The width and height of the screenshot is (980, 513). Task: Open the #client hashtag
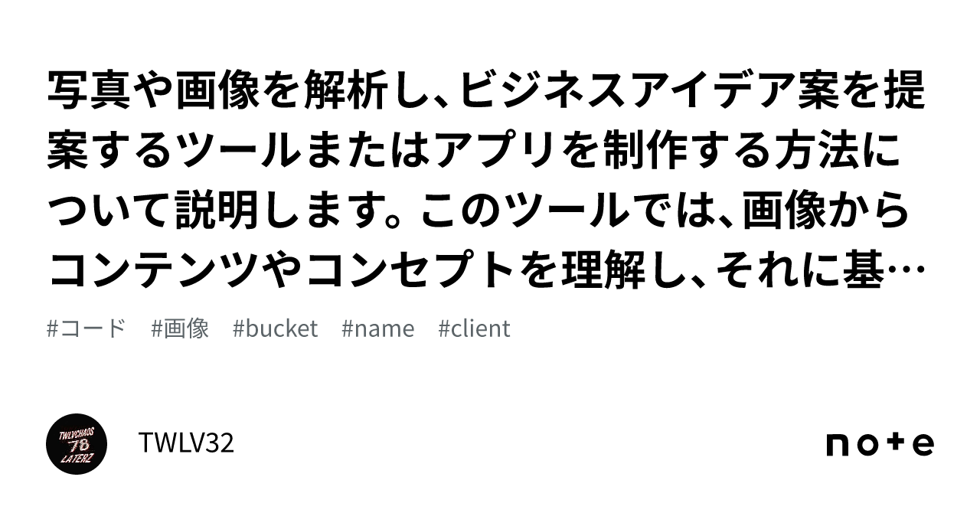point(474,328)
